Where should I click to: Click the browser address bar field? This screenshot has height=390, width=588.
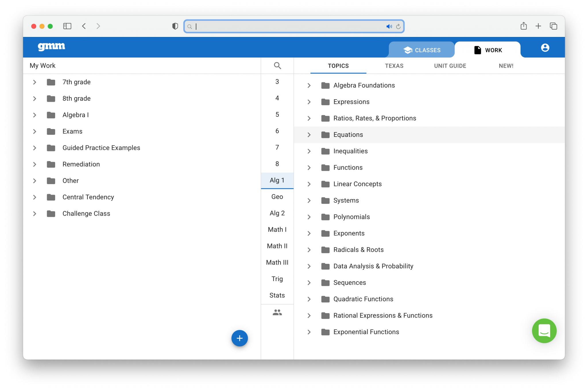[287, 26]
